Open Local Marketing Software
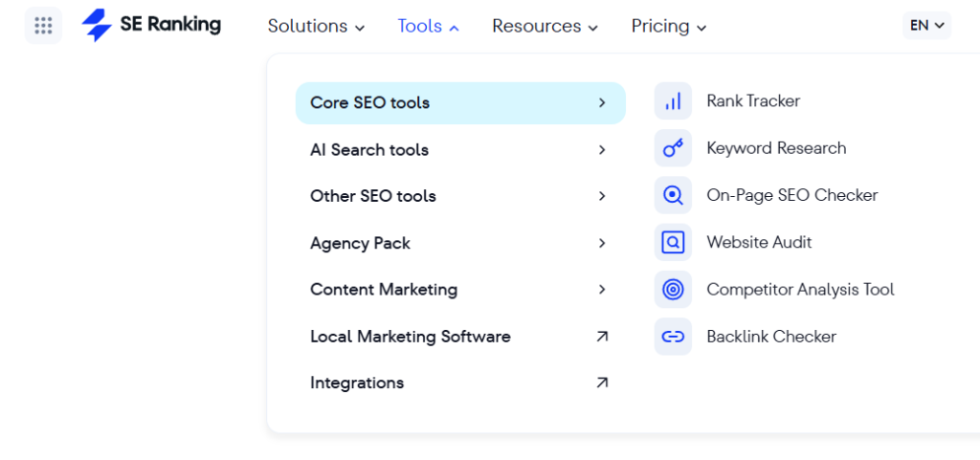The height and width of the screenshot is (460, 980). click(x=460, y=337)
